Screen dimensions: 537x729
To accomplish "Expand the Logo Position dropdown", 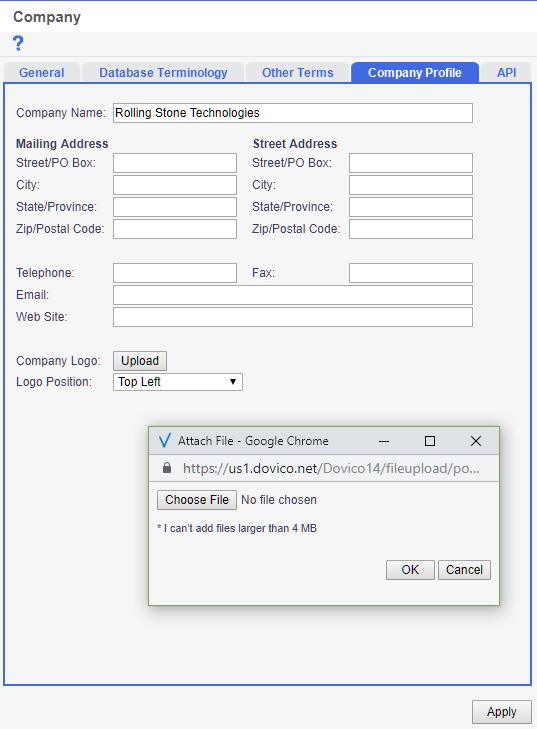I will [x=178, y=382].
